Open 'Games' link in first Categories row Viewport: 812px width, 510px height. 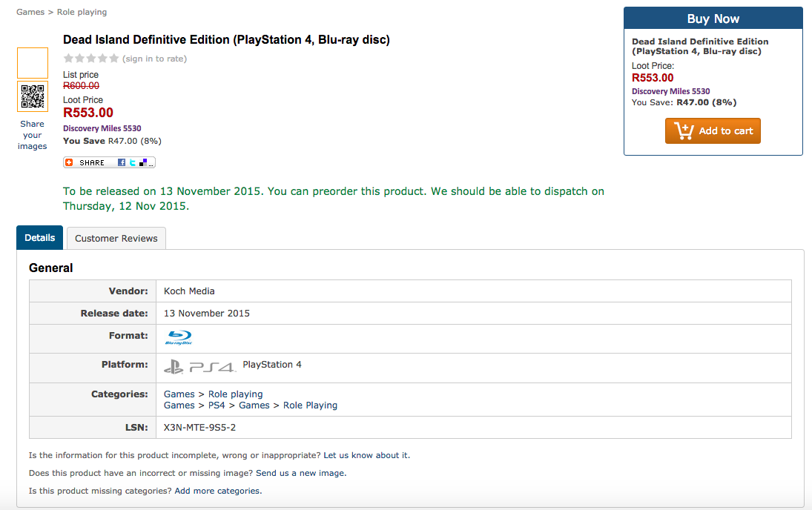[179, 394]
